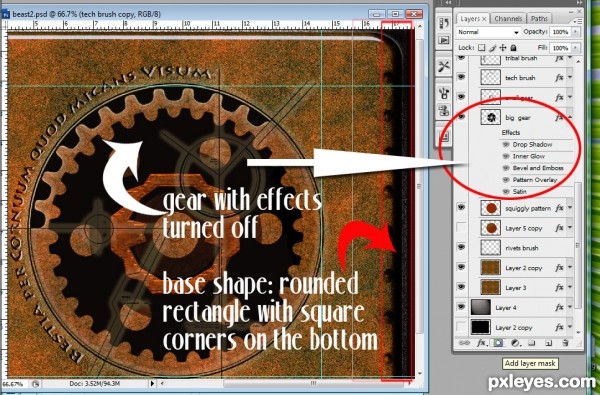Enable the lock all padlock icon

[514, 48]
